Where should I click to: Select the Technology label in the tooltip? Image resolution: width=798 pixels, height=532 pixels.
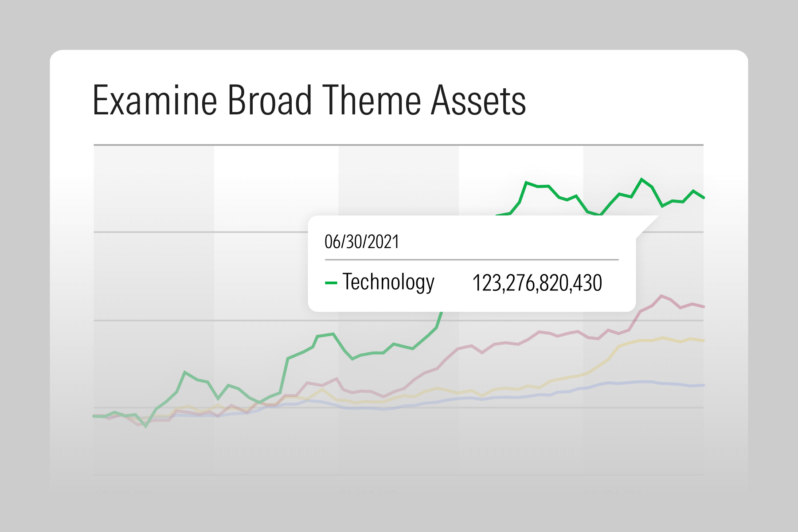point(388,282)
